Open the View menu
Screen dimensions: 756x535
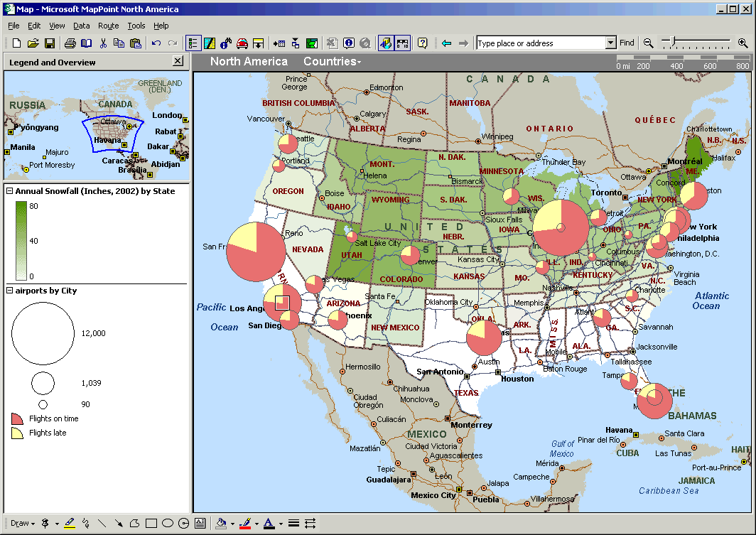(x=57, y=26)
